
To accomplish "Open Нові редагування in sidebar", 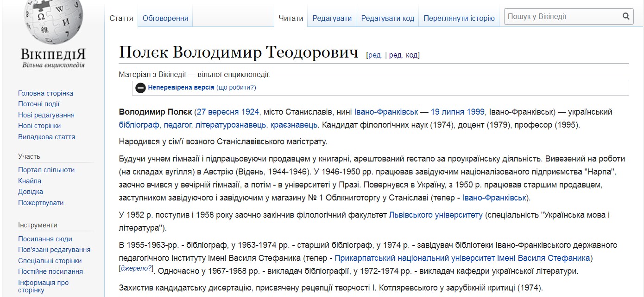I will pyautogui.click(x=46, y=115).
